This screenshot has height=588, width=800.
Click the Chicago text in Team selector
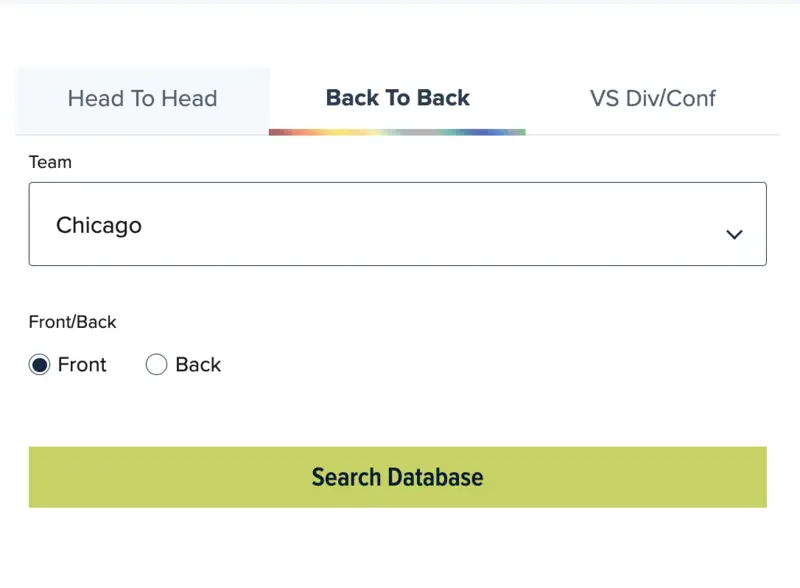[x=99, y=226]
